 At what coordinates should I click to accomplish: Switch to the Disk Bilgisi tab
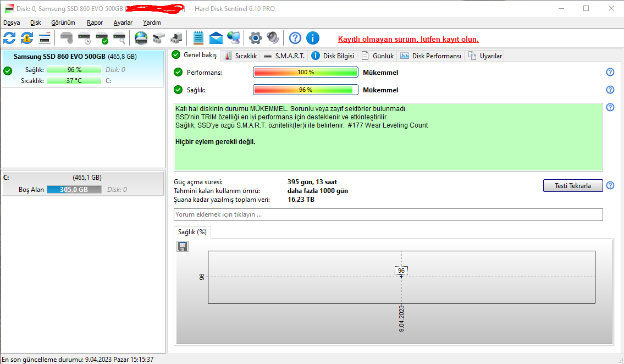pos(333,56)
